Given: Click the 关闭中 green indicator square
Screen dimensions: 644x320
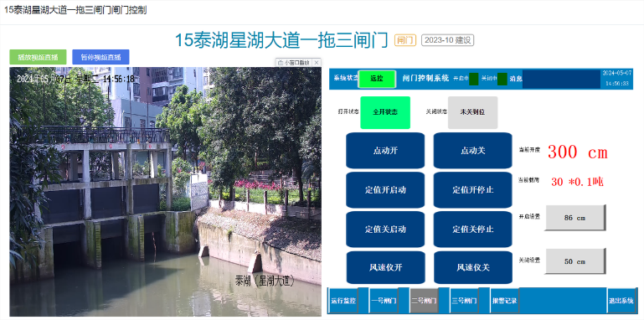Looking at the screenshot, I should coord(502,79).
